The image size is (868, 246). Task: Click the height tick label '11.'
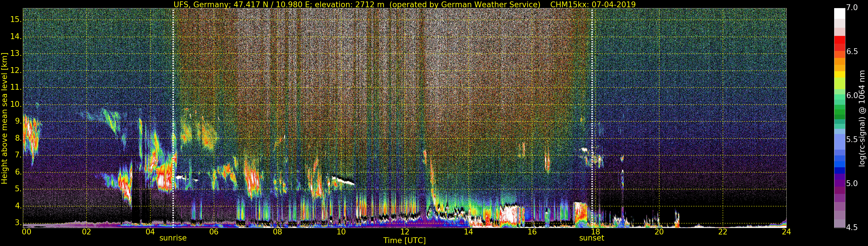16,87
